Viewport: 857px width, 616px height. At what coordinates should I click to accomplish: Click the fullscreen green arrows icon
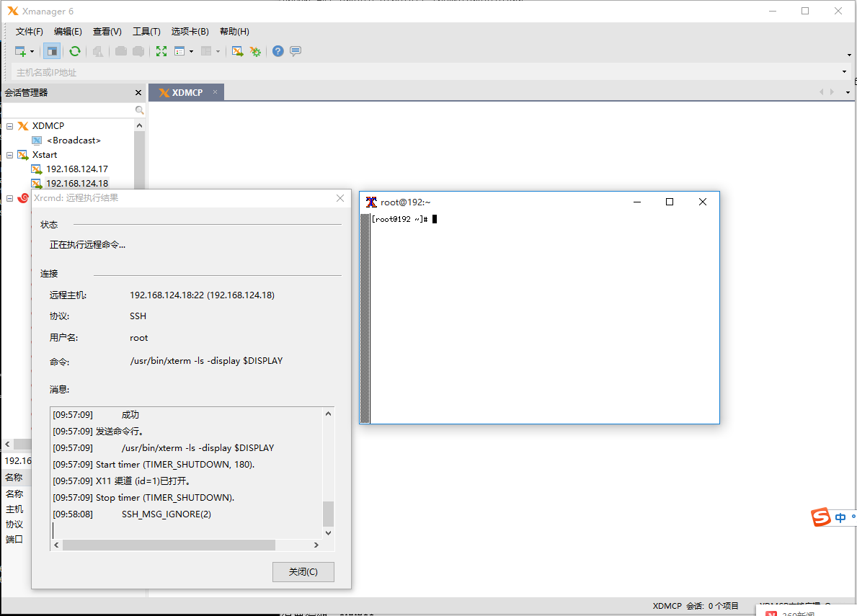tap(161, 51)
